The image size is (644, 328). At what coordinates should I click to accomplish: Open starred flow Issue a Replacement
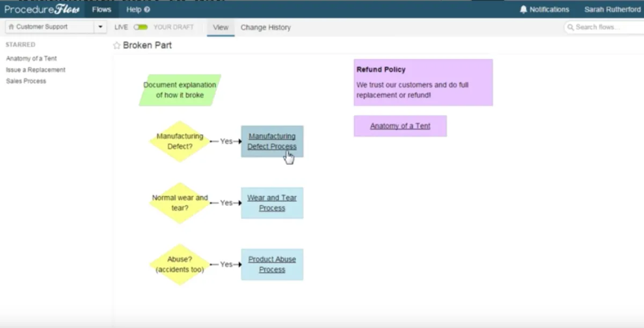click(35, 70)
